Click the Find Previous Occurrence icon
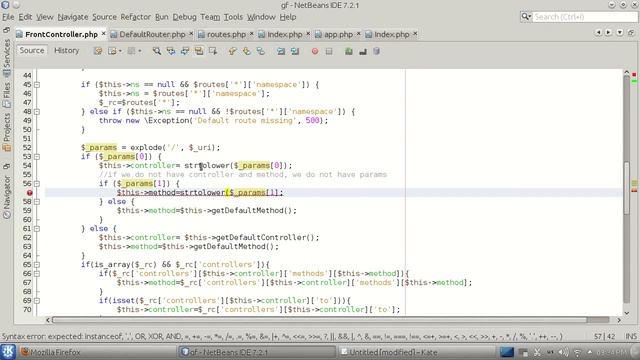The height and width of the screenshot is (360, 640). (171, 51)
